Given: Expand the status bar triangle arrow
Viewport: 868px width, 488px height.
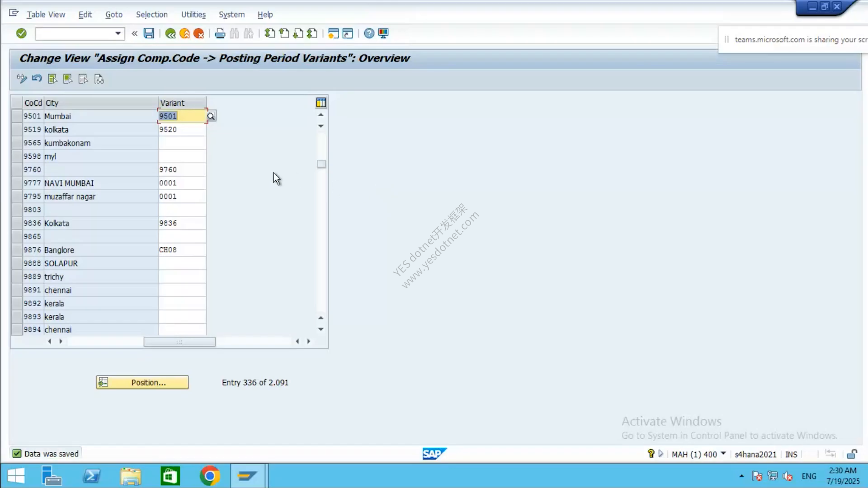Looking at the screenshot, I should coord(661,454).
